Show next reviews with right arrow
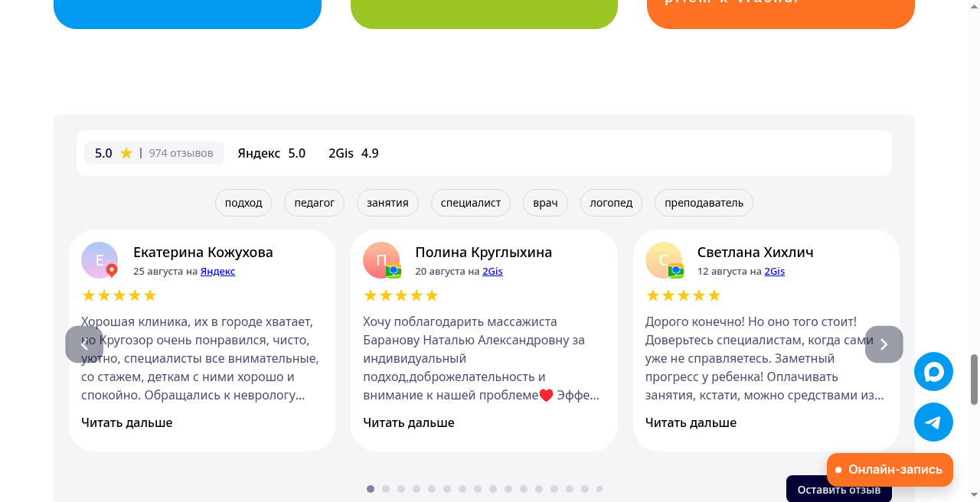This screenshot has width=980, height=502. (884, 344)
